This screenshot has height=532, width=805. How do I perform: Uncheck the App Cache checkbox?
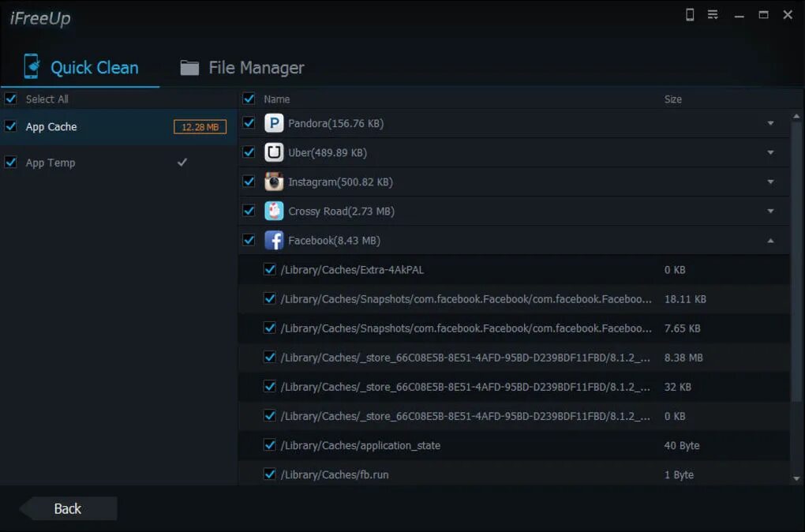[10, 126]
